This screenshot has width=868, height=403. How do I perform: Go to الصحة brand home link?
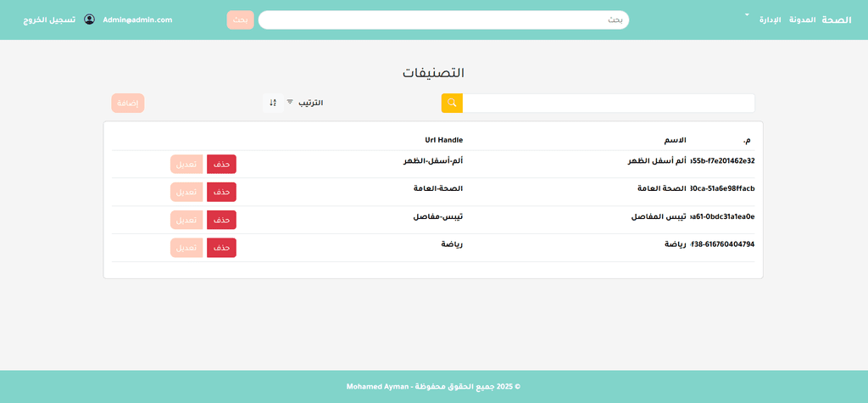pyautogui.click(x=837, y=20)
